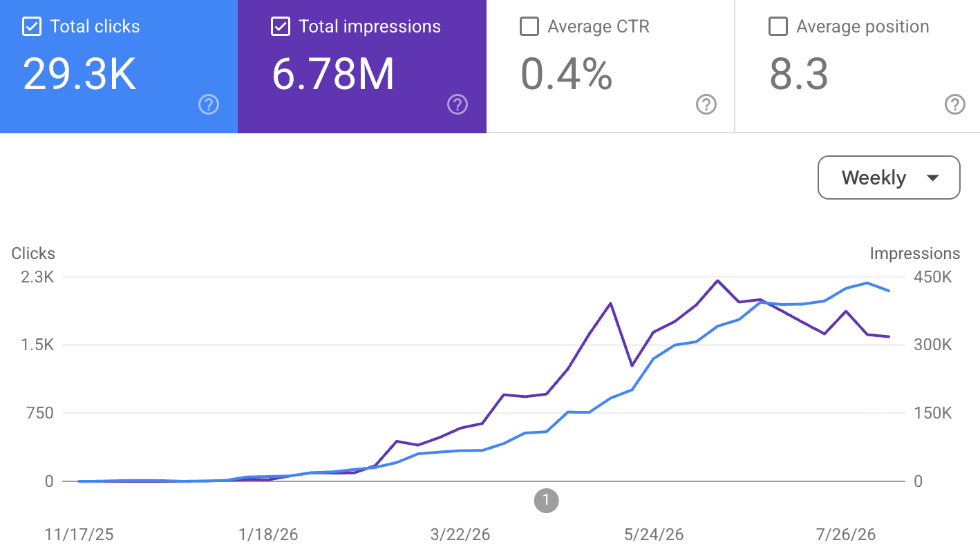Viewport: 980px width, 558px height.
Task: Open help icon on Average position card
Action: [x=954, y=105]
